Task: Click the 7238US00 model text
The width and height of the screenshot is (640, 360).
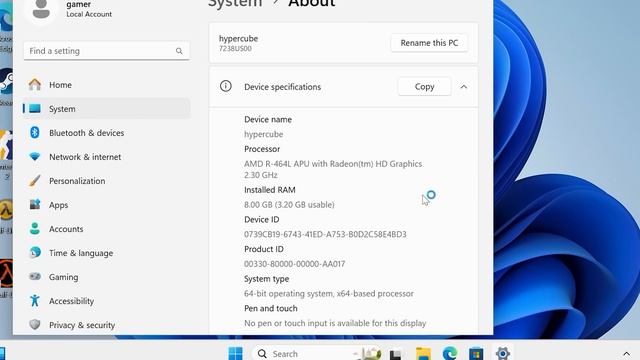Action: (x=235, y=49)
